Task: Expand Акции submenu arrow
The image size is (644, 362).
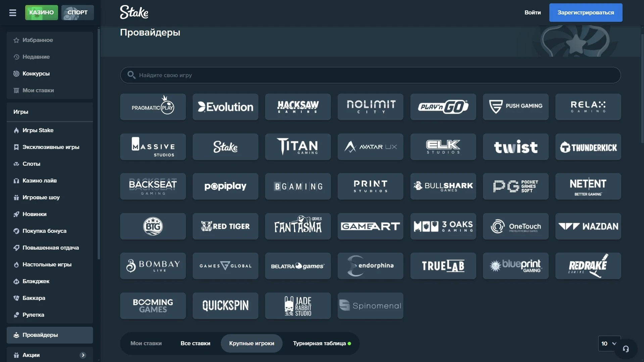Action: tap(83, 355)
